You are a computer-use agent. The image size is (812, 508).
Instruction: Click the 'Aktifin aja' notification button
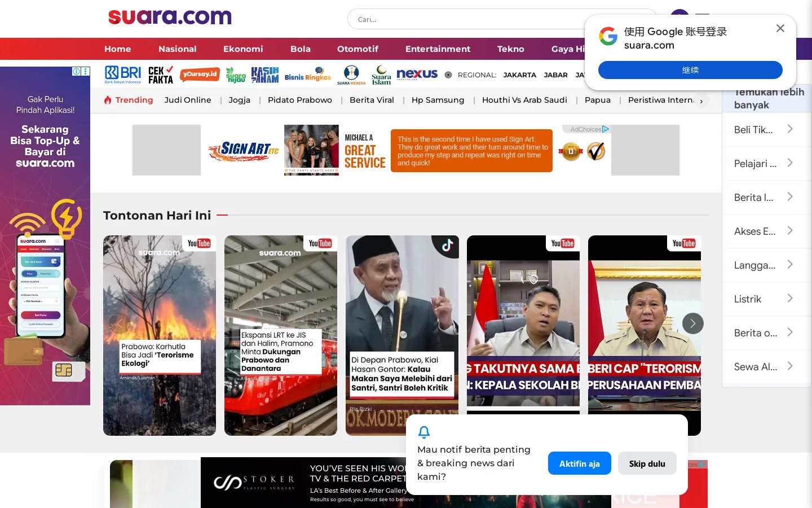click(x=580, y=463)
